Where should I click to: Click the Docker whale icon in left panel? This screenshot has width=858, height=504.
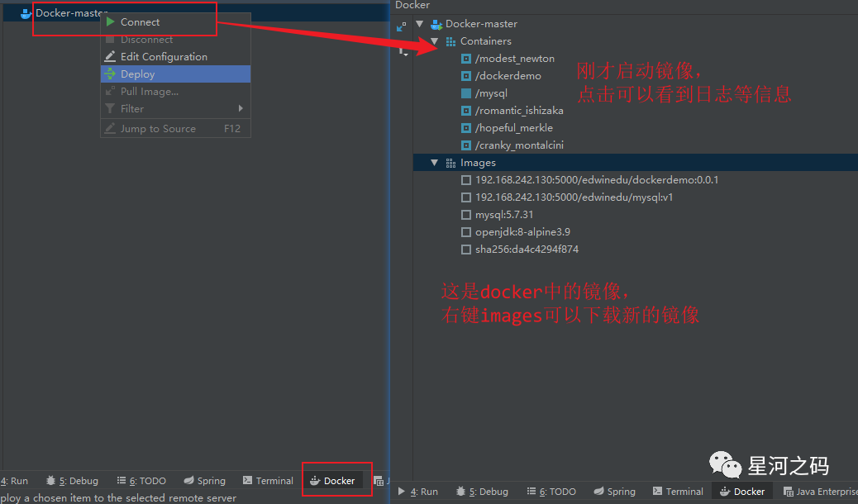(x=25, y=14)
